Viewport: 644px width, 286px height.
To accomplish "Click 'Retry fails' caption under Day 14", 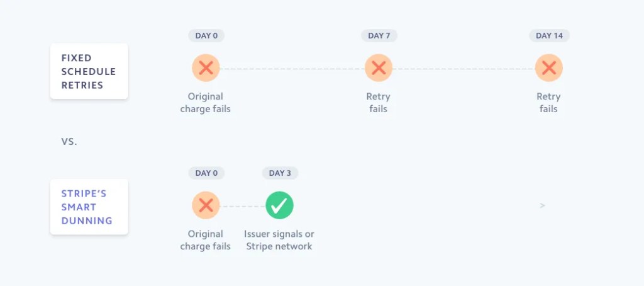I will coord(548,103).
